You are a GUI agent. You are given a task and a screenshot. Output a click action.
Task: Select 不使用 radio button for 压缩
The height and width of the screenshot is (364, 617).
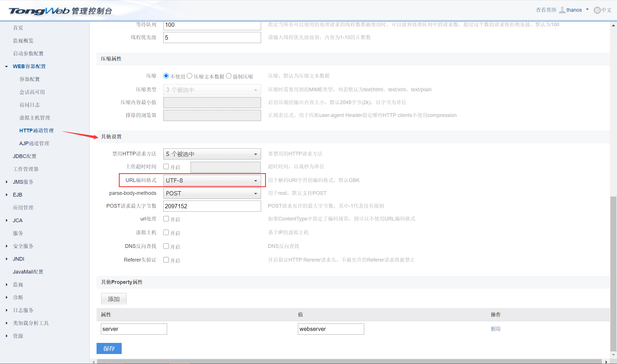166,76
